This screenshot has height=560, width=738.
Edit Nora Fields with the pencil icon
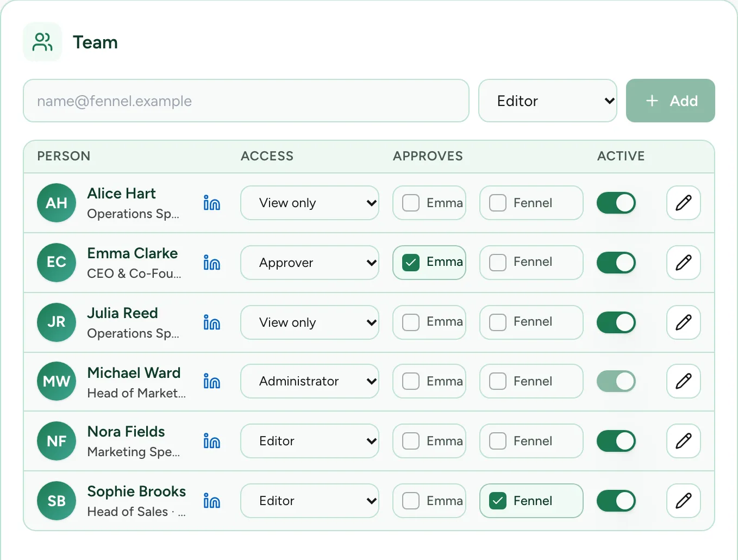coord(684,441)
